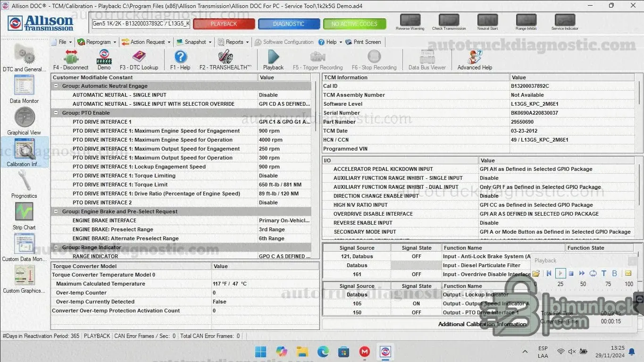Select PTO DRIVE INTERFACE 1: Torque Limit row

(181, 185)
